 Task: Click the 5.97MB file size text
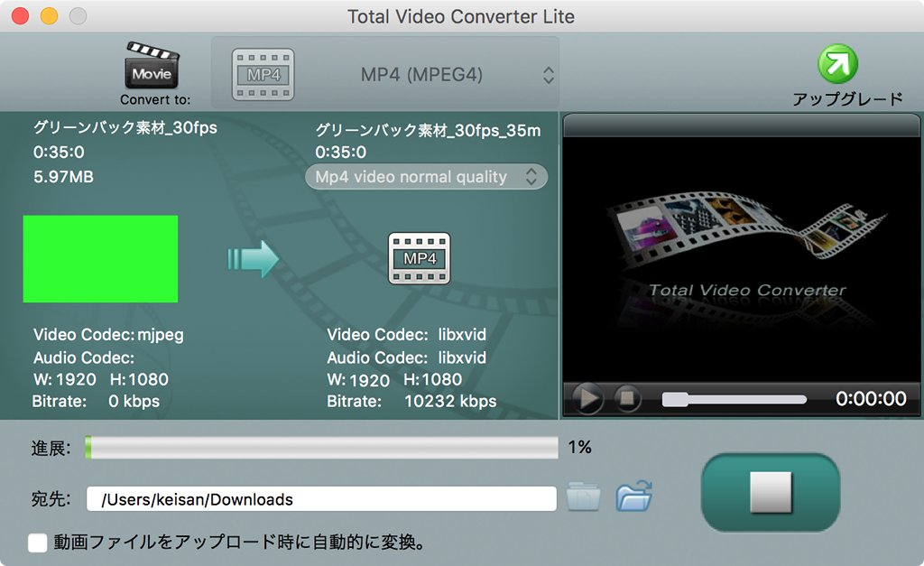(x=64, y=177)
